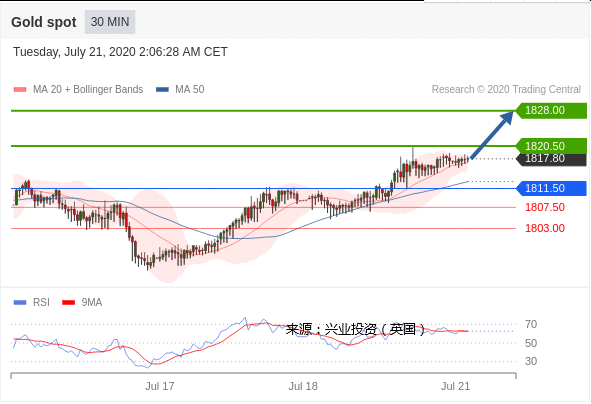Viewport: 591px width, 404px height.
Task: Click the 1807.50 red support label
Action: [545, 207]
